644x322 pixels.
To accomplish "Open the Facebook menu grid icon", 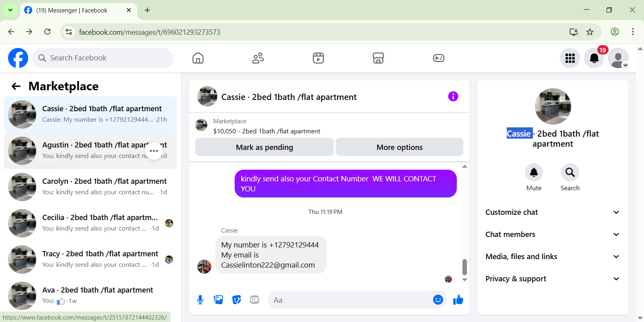I will [570, 58].
